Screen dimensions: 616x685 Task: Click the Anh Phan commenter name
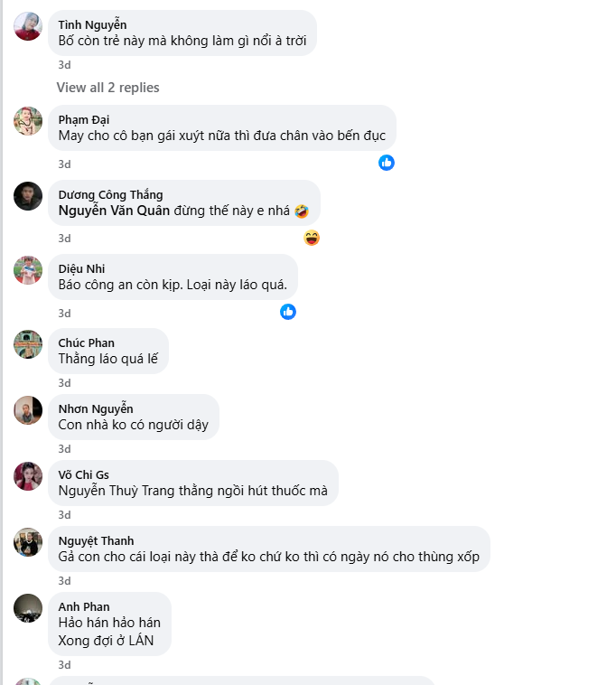(x=84, y=606)
